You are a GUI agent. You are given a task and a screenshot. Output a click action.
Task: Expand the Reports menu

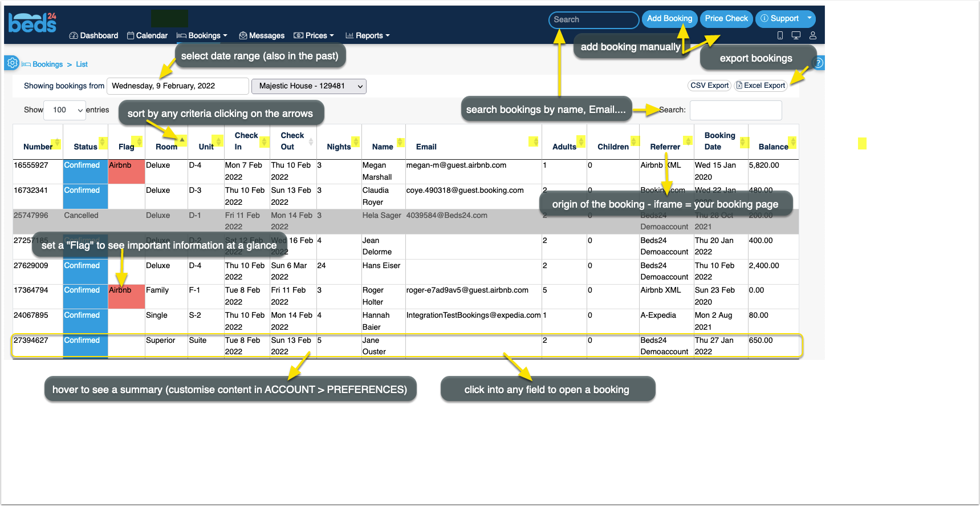tap(368, 35)
